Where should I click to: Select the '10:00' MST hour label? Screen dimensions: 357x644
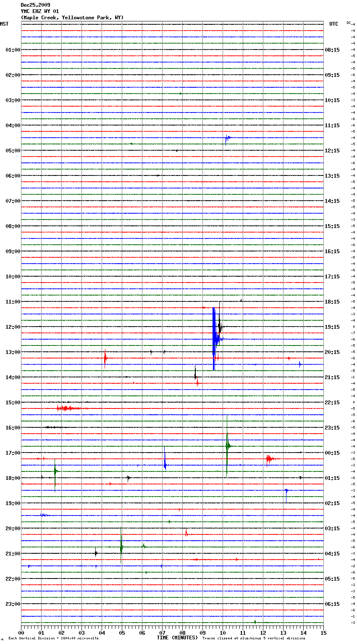[x=13, y=277]
